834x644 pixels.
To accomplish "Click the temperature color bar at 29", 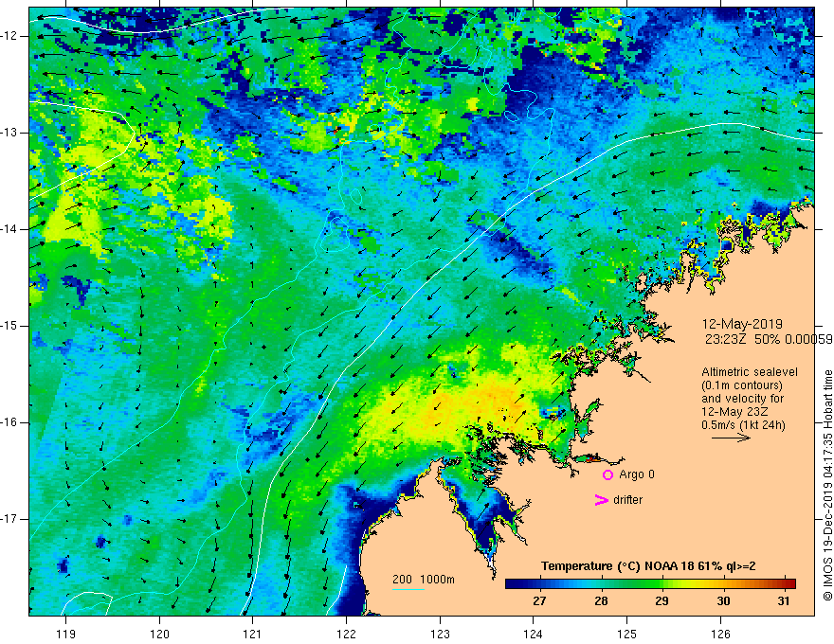I will pos(662,583).
